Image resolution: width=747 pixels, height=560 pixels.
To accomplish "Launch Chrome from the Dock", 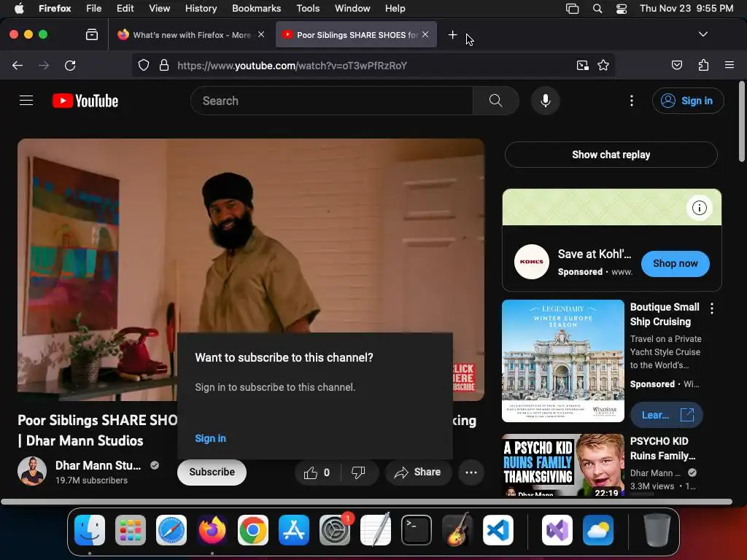I will tap(253, 530).
